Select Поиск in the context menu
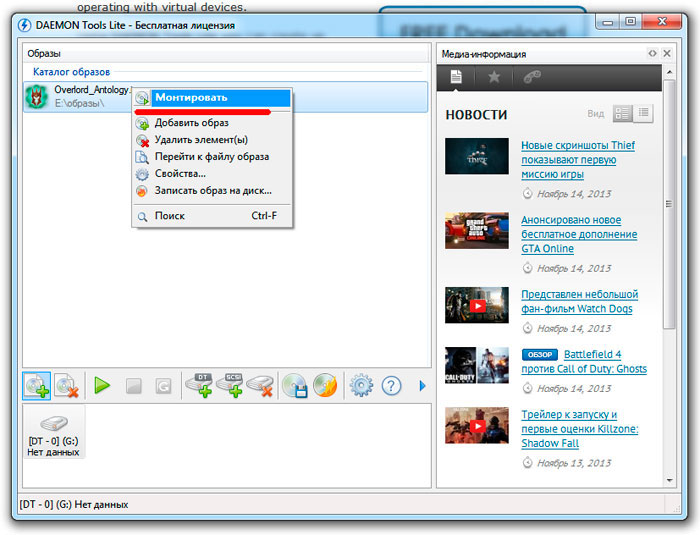Image resolution: width=700 pixels, height=535 pixels. [x=212, y=216]
